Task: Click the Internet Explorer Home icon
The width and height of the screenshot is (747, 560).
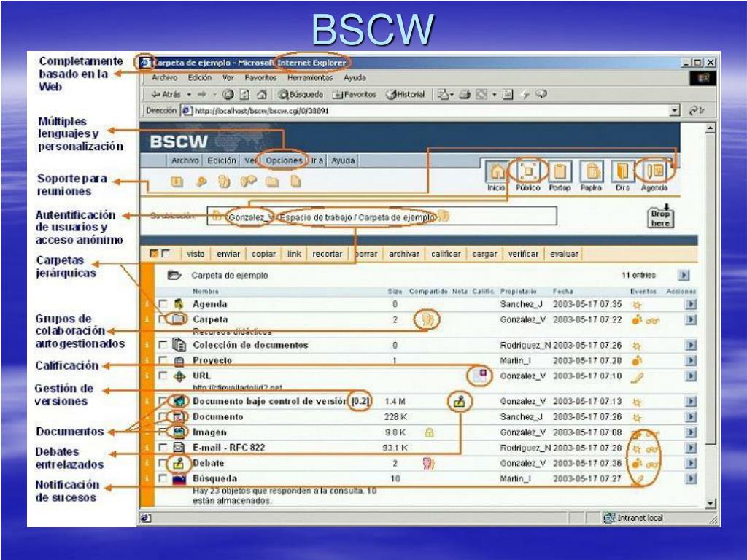Action: coord(261,95)
